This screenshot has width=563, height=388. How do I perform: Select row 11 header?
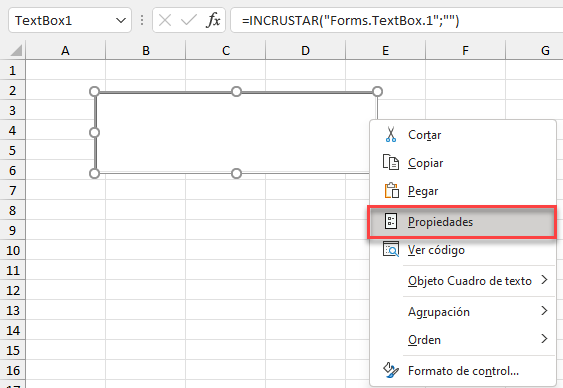click(x=13, y=270)
